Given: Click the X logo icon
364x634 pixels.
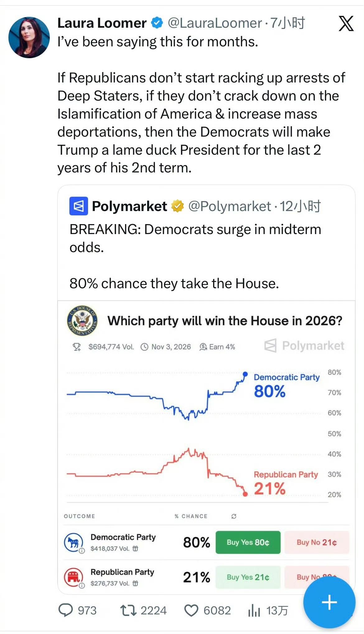Looking at the screenshot, I should pyautogui.click(x=346, y=24).
